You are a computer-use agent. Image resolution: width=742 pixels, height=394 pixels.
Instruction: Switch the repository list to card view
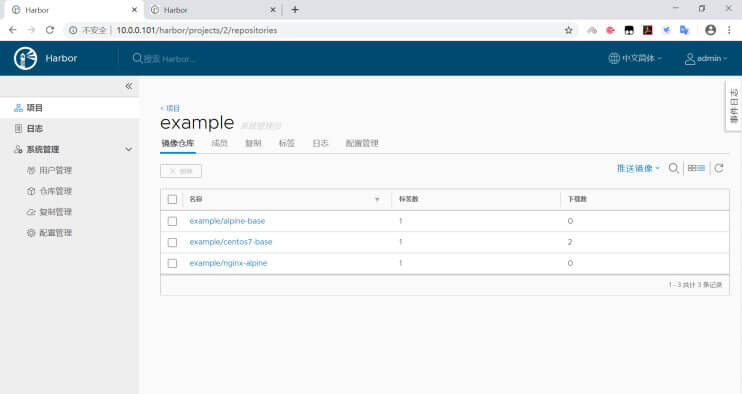pos(692,168)
